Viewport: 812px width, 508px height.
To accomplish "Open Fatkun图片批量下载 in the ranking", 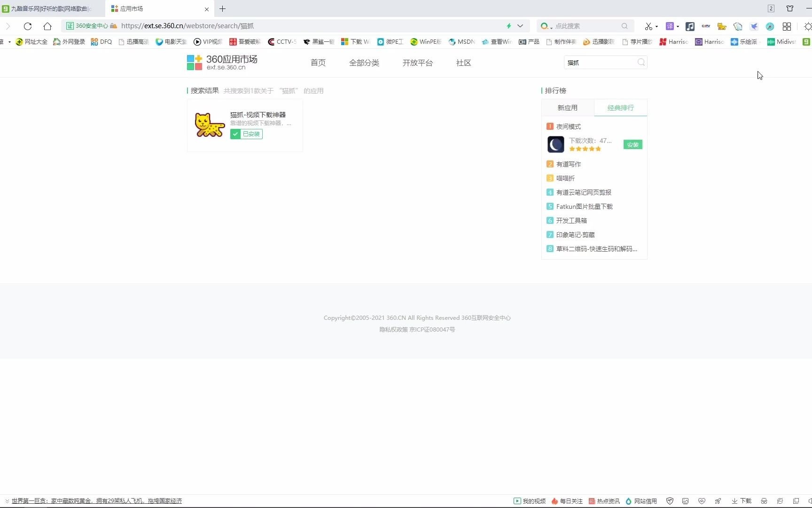I will [x=585, y=206].
